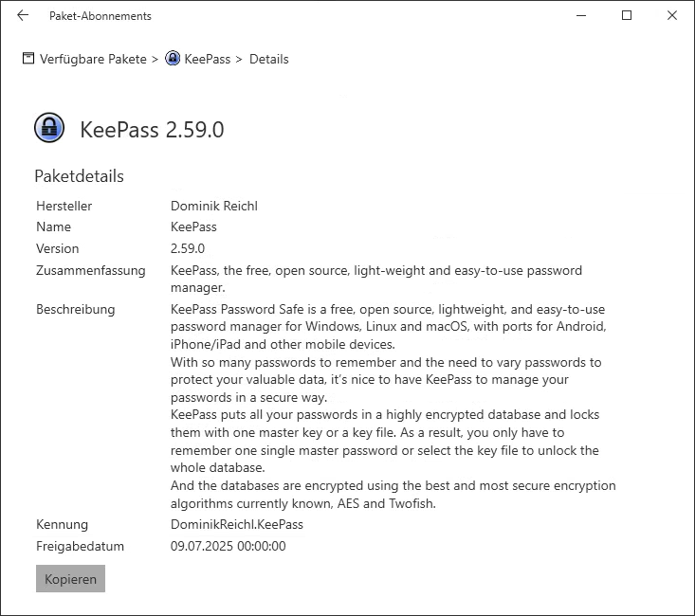The width and height of the screenshot is (695, 616).
Task: Minimize the Paket-Abonnements window
Action: (581, 15)
